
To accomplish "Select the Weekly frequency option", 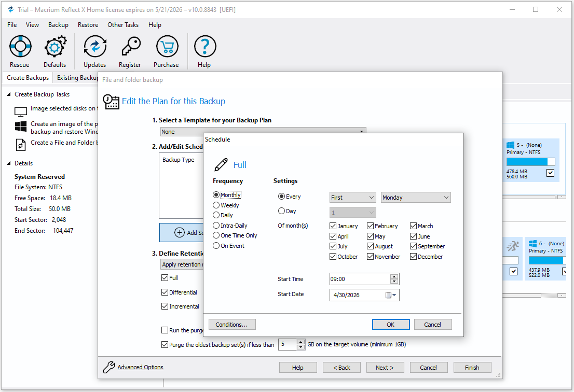I will [226, 205].
